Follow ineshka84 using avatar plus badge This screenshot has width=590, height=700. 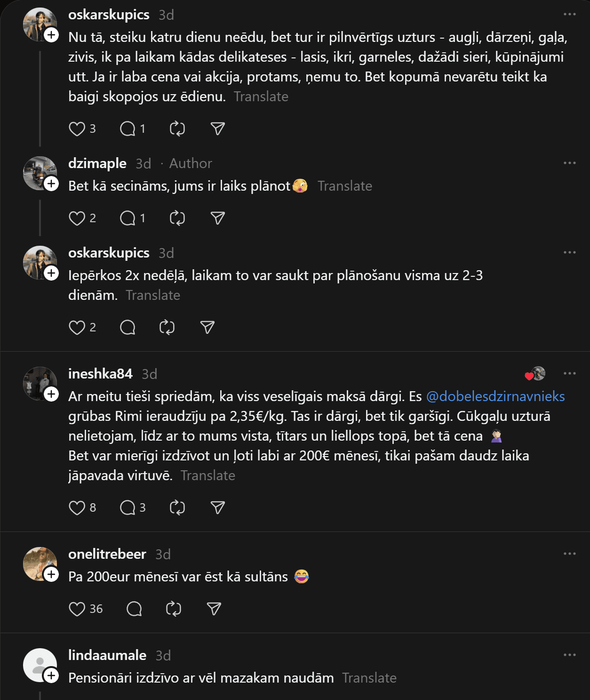(51, 394)
